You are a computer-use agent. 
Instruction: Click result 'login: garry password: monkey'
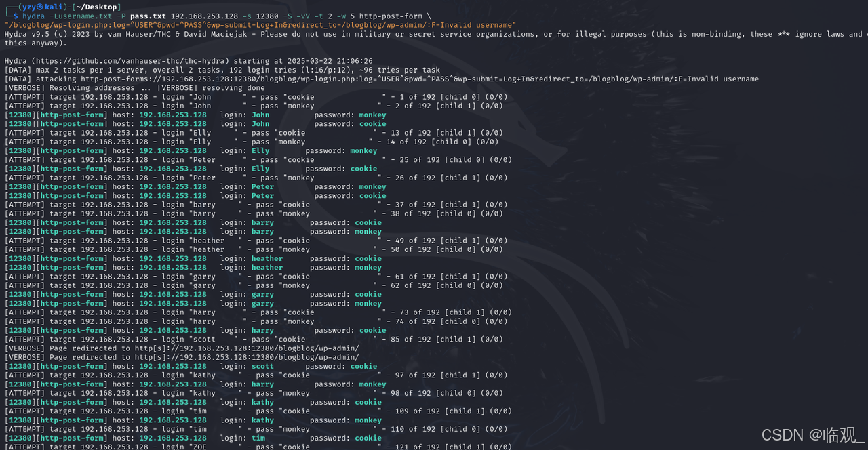[193, 303]
